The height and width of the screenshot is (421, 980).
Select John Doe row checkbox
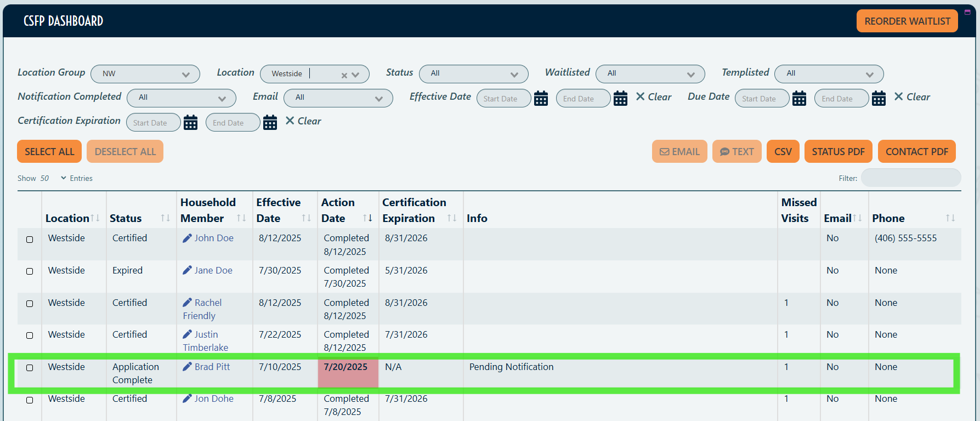[30, 240]
